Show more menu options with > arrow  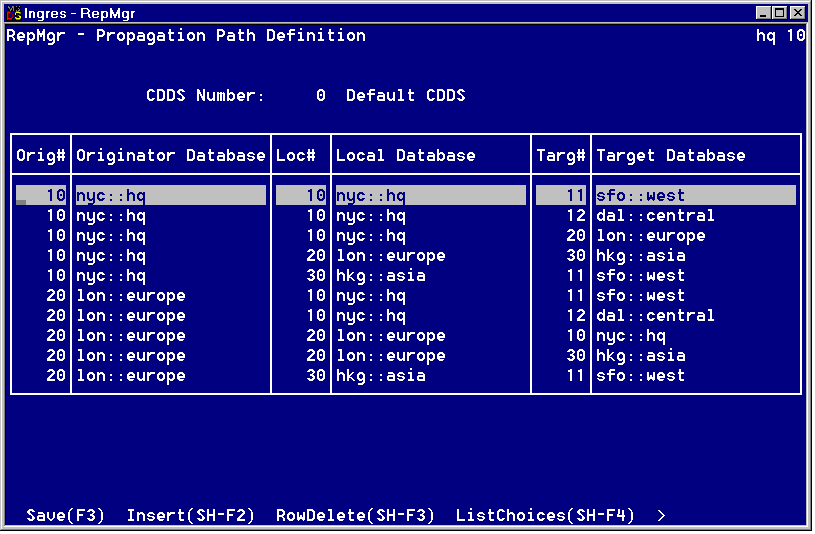click(661, 516)
